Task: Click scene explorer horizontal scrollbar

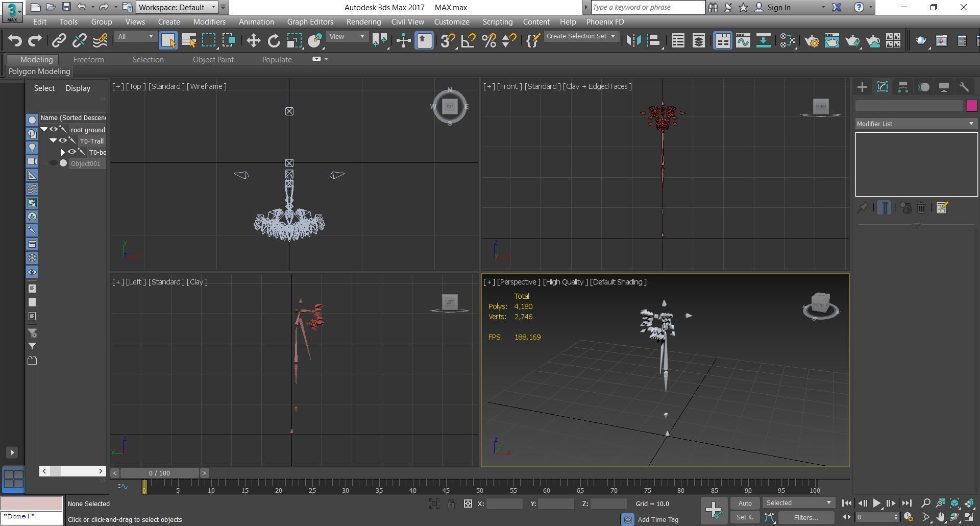Action: pyautogui.click(x=72, y=471)
